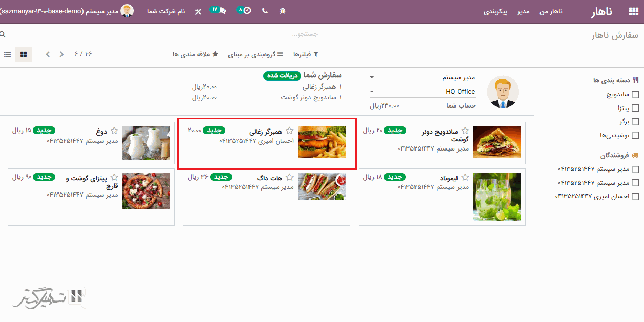
Task: Favorite the هات داگ star
Action: point(289,178)
